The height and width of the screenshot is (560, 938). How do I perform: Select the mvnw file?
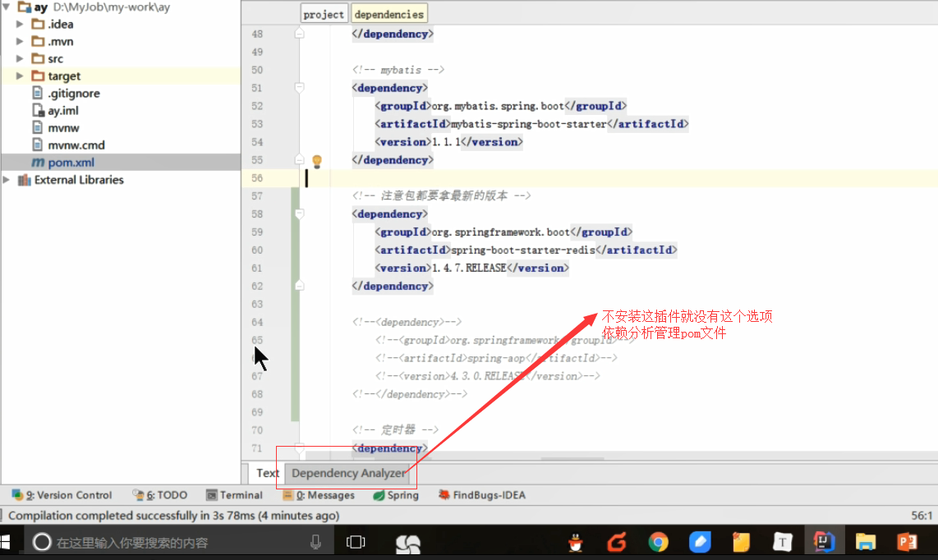(x=63, y=128)
